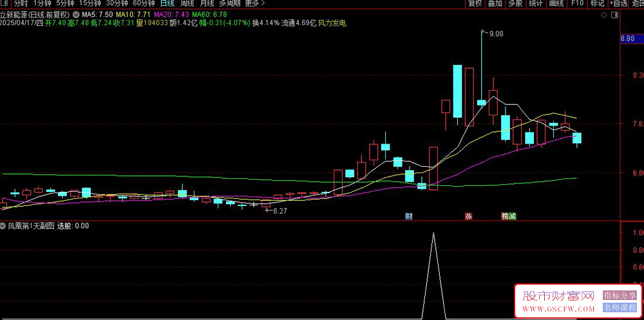Open F10 company information
This screenshot has height=320, width=644.
[577, 3]
